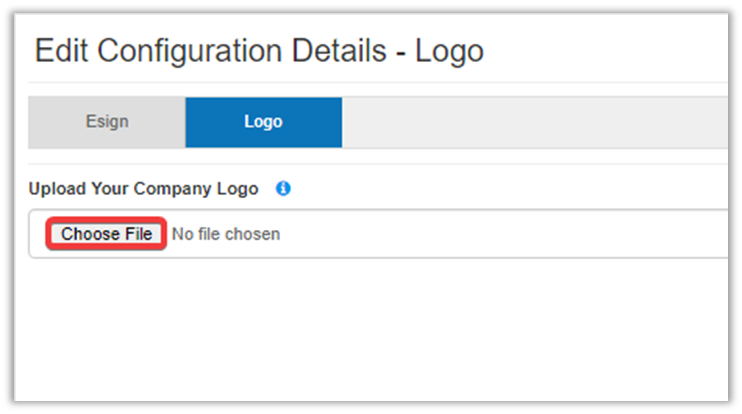Select the Logo tab
Viewport: 742px width, 414px height.
(x=263, y=122)
